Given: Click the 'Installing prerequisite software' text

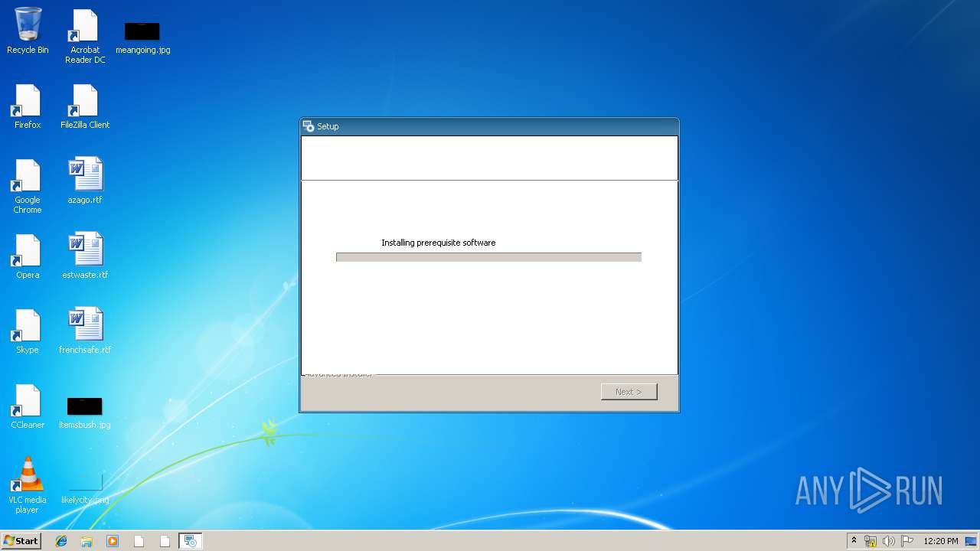Looking at the screenshot, I should (x=439, y=243).
